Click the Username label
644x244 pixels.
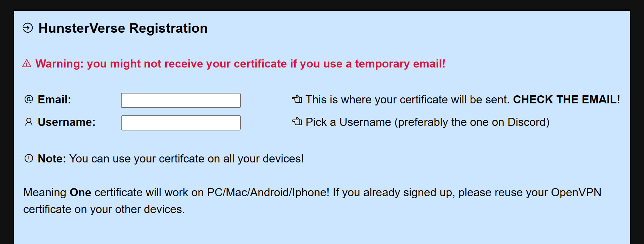coord(67,122)
